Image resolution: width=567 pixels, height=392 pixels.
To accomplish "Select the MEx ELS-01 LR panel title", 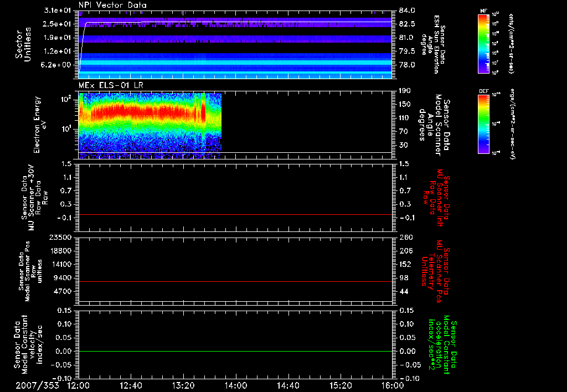I will 111,85.
